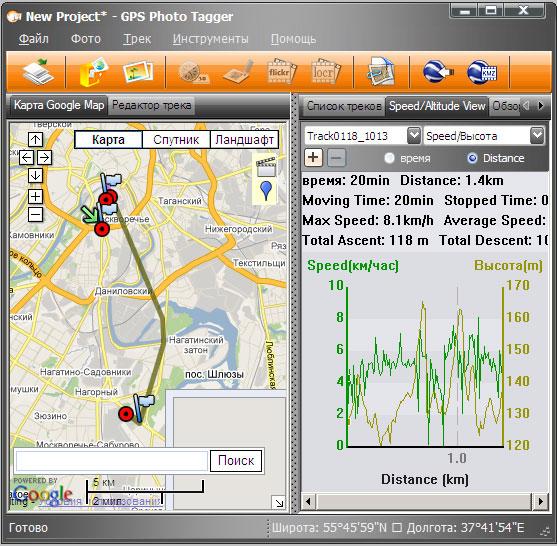Click the Готово status text
Image resolution: width=557 pixels, height=546 pixels.
pos(28,528)
